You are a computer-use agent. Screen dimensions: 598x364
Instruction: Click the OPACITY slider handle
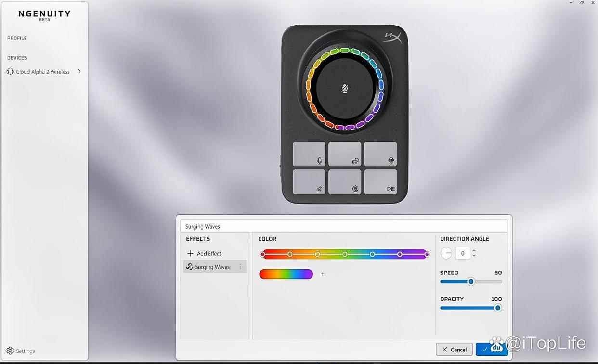(498, 308)
